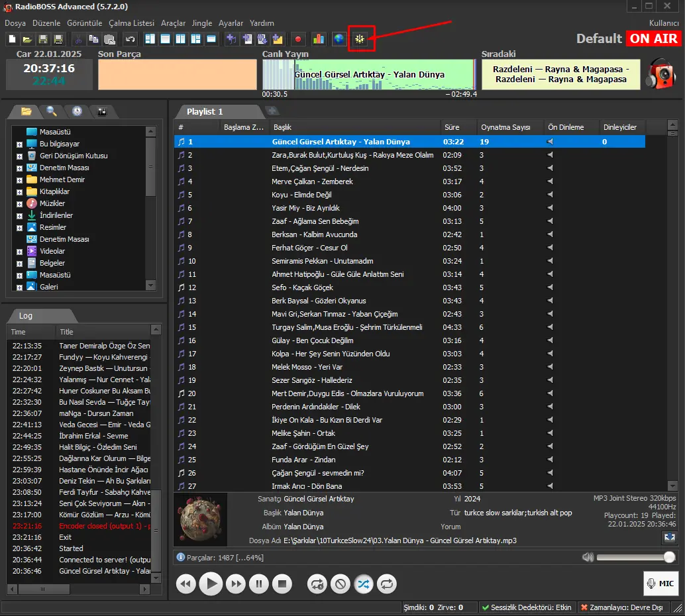The image size is (685, 616).
Task: Expand Videolar tree node
Action: (x=19, y=252)
